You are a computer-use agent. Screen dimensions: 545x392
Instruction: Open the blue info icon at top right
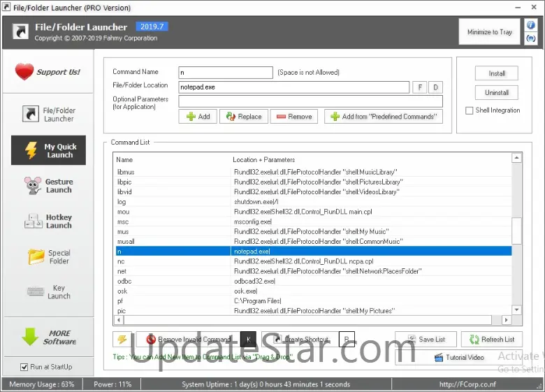pyautogui.click(x=531, y=25)
